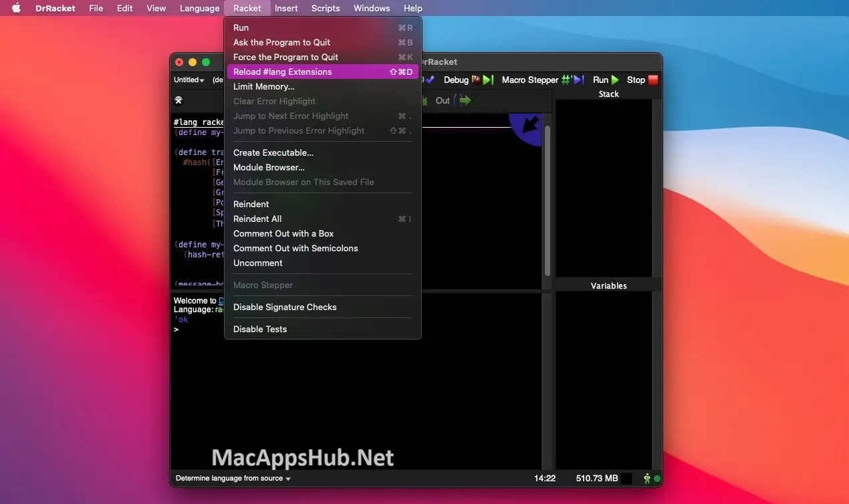The height and width of the screenshot is (504, 849).
Task: Open the File menu
Action: point(96,8)
